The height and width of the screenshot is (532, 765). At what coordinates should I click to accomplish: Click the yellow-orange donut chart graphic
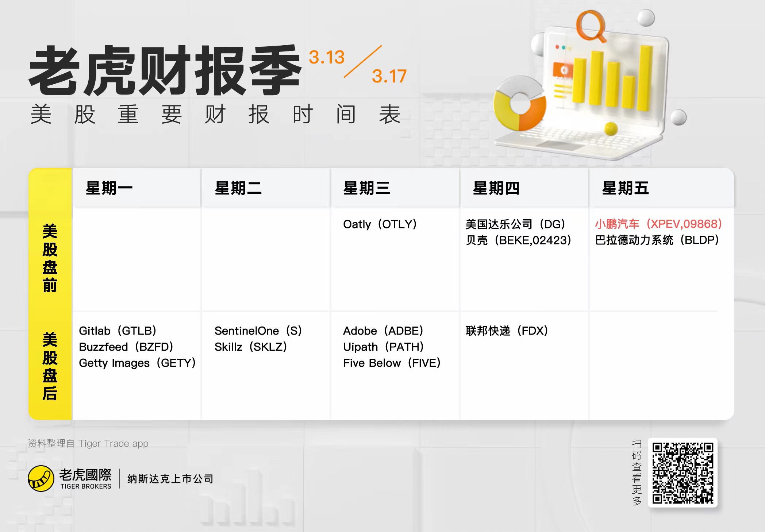[520, 103]
